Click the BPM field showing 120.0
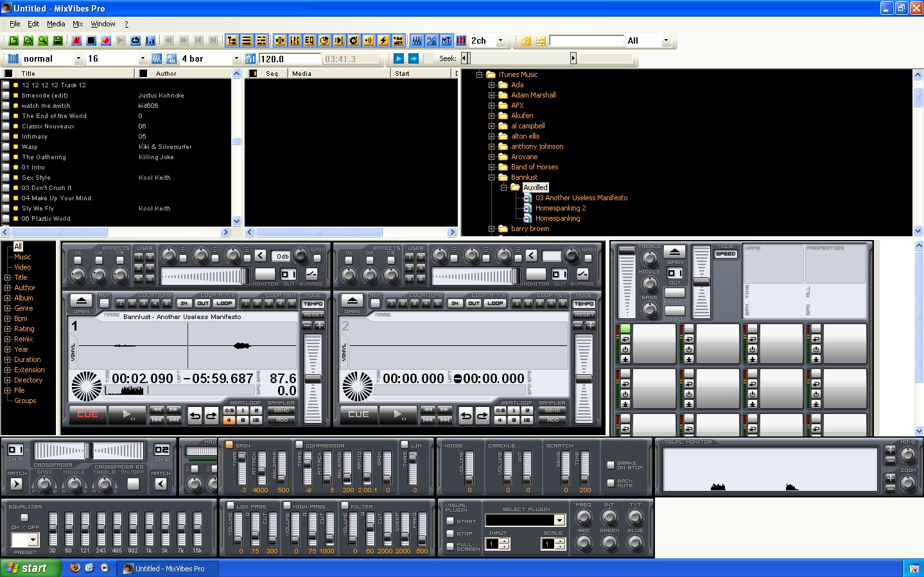This screenshot has height=577, width=924. [x=290, y=58]
